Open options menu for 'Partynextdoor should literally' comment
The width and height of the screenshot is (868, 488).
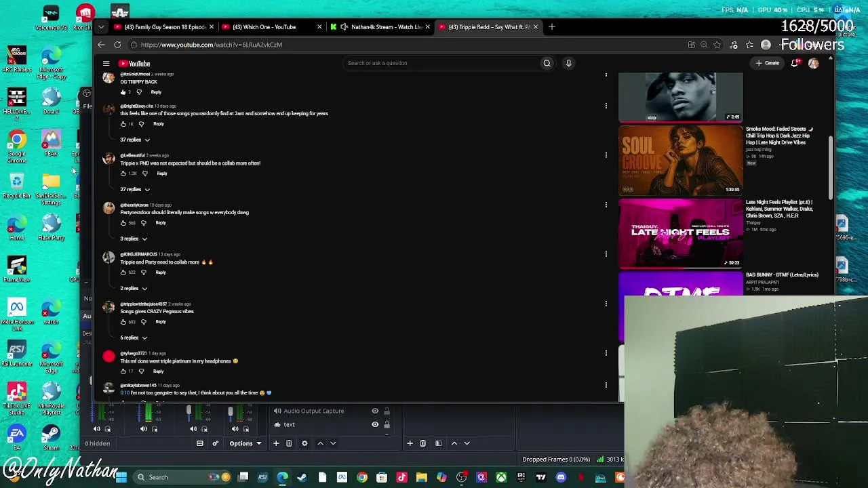[606, 205]
